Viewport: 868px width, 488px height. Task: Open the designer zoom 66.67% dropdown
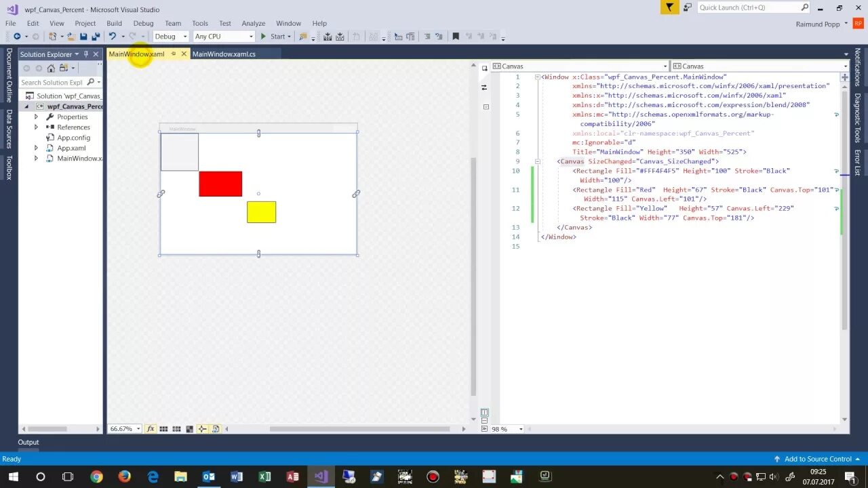(x=124, y=429)
